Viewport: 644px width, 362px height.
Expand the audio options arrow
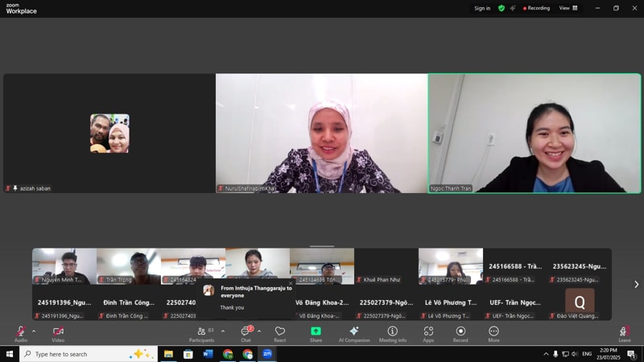click(x=34, y=331)
